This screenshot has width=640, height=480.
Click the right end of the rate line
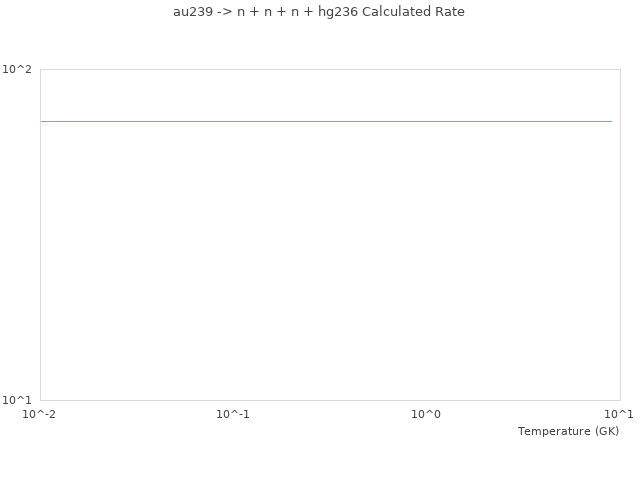coord(611,121)
